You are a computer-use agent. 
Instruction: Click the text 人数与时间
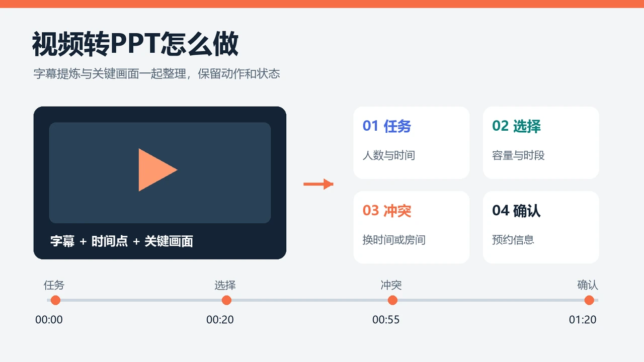tap(389, 155)
